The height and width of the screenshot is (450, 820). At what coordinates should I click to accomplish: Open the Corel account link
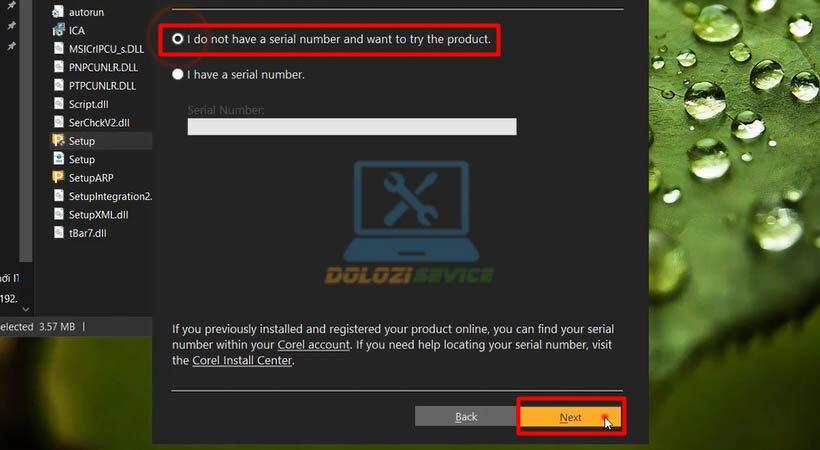point(313,345)
